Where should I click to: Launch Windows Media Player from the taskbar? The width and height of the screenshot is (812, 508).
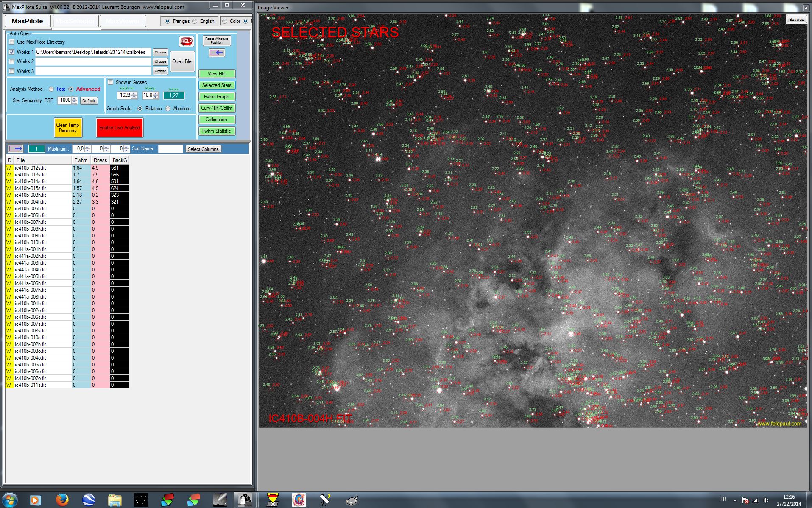tap(35, 500)
